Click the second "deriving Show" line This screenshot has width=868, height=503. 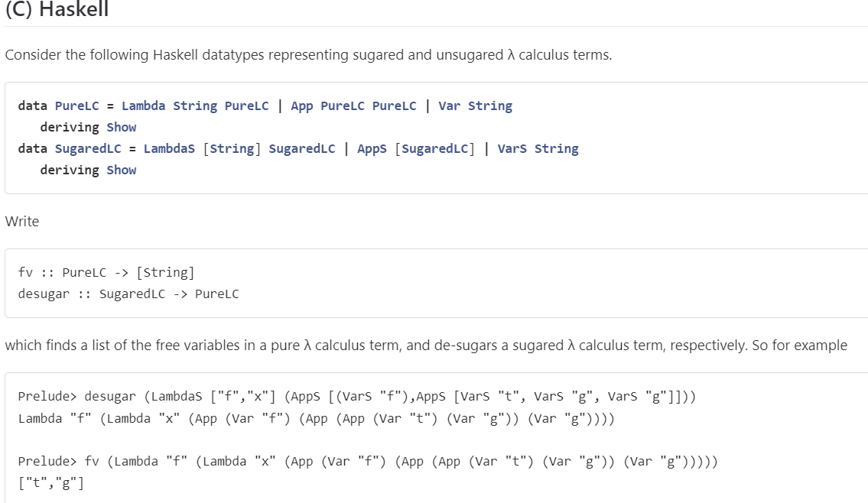pyautogui.click(x=88, y=170)
